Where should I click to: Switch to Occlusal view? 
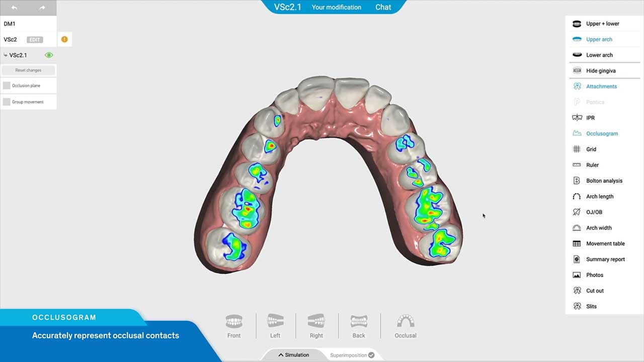click(x=406, y=325)
